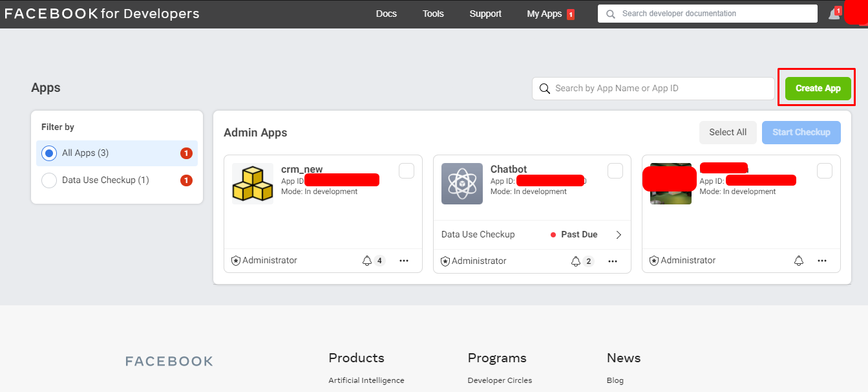Click the green Create App button
868x392 pixels.
point(818,89)
